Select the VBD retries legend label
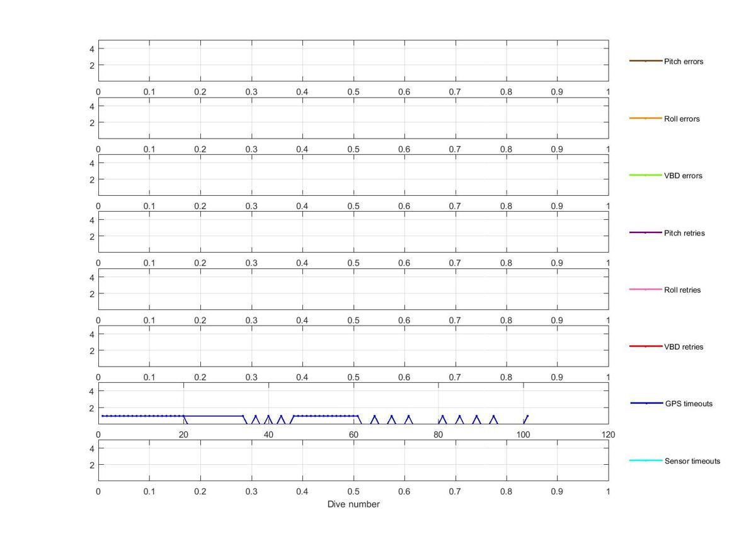The height and width of the screenshot is (541, 756). (684, 347)
